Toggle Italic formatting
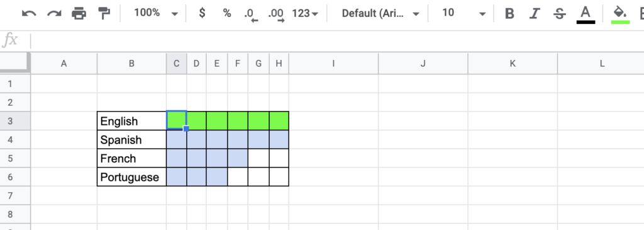The image size is (644, 230). 534,14
